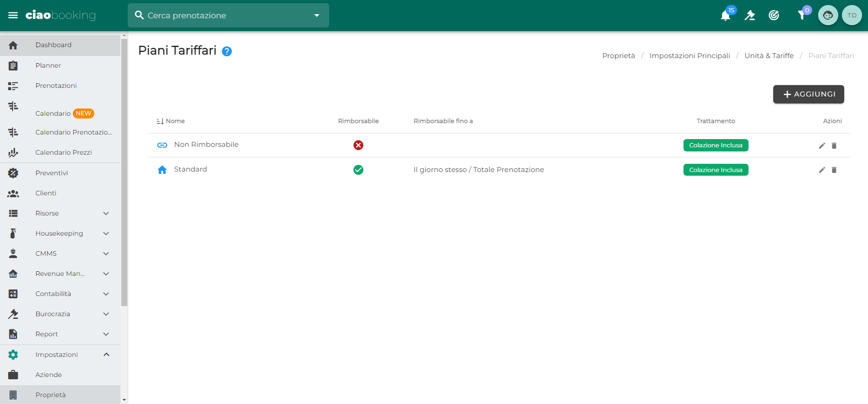This screenshot has height=404, width=868.
Task: Click the ciaobooking logo
Action: [60, 15]
